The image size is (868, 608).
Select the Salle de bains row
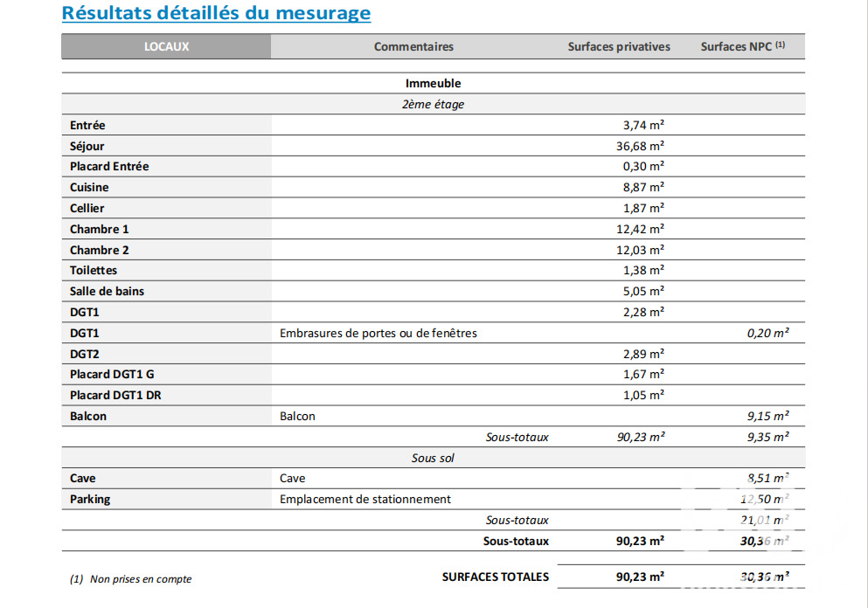433,291
